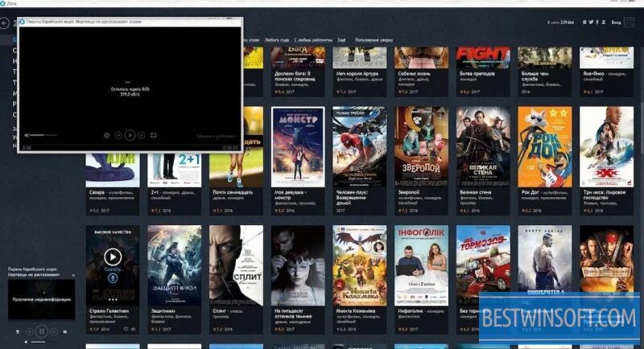The image size is (644, 349).
Task: Pause playback in sidebar mini player
Action: pyautogui.click(x=42, y=331)
